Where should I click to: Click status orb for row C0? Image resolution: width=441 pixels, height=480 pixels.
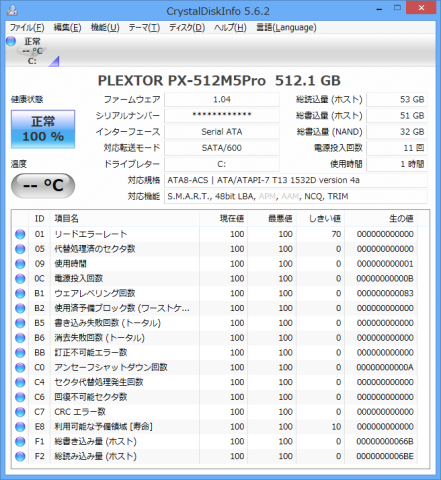click(x=20, y=367)
